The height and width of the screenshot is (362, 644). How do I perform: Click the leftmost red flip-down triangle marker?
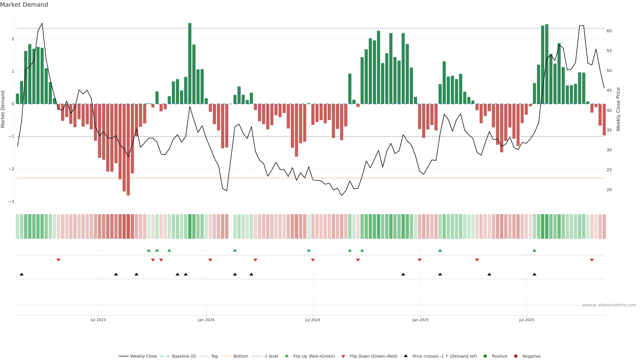(59, 260)
